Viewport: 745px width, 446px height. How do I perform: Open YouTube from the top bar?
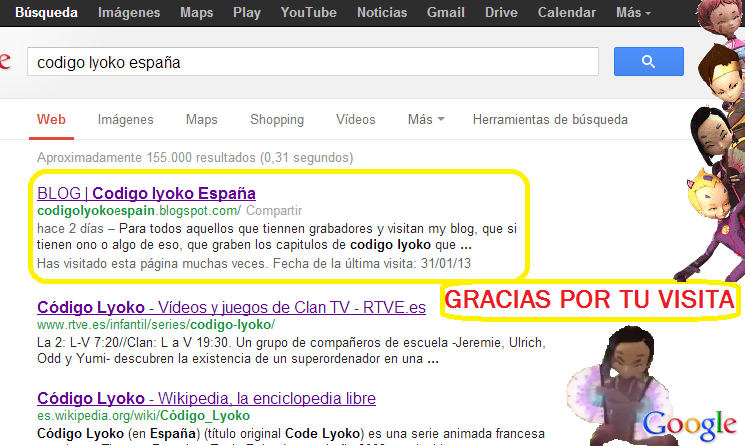coord(308,12)
